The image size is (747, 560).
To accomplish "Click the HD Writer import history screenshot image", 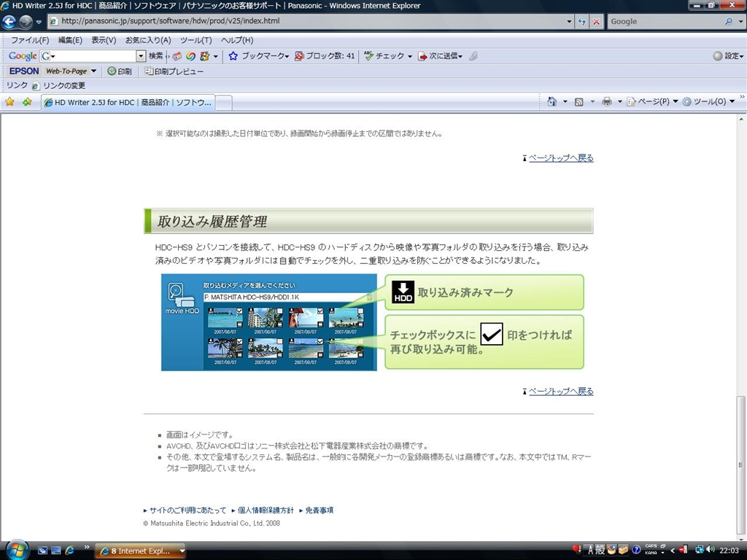I will (x=269, y=322).
